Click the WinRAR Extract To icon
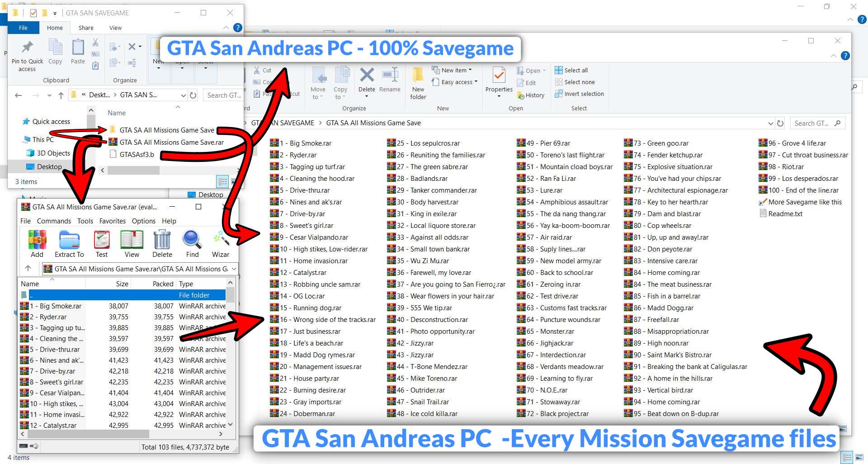 coord(69,243)
